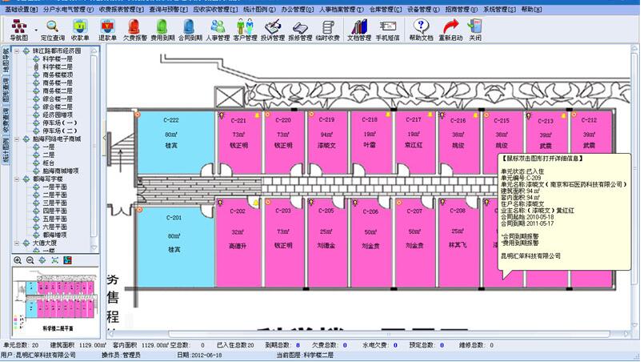Open the 收费报表管理 menu
Viewport: 644px width, 362px height.
122,9
